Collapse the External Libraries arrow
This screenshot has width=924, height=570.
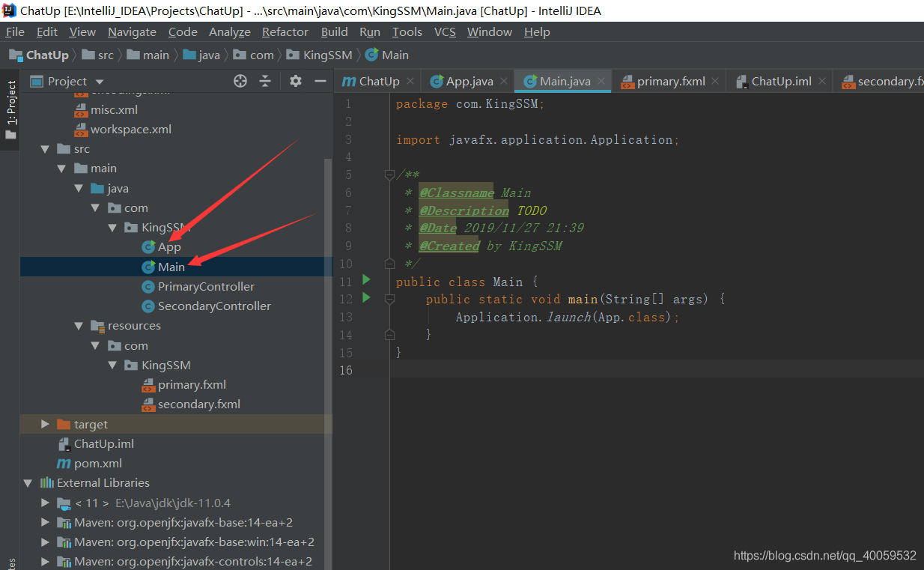pos(28,483)
